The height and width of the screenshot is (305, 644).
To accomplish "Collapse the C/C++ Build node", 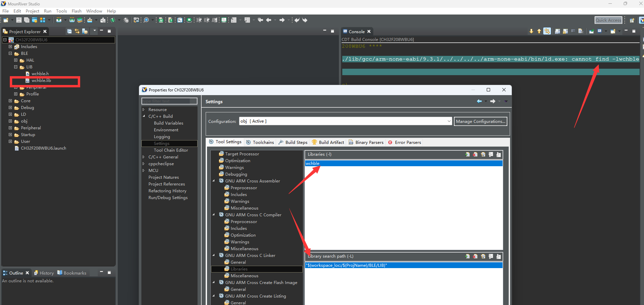I will 144,116.
